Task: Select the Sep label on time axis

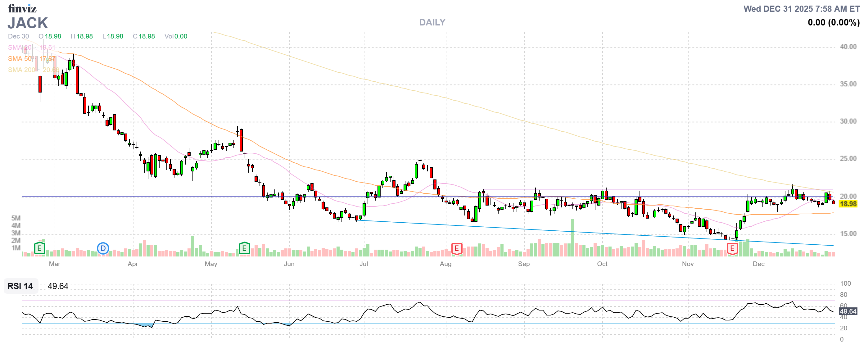Action: click(524, 264)
